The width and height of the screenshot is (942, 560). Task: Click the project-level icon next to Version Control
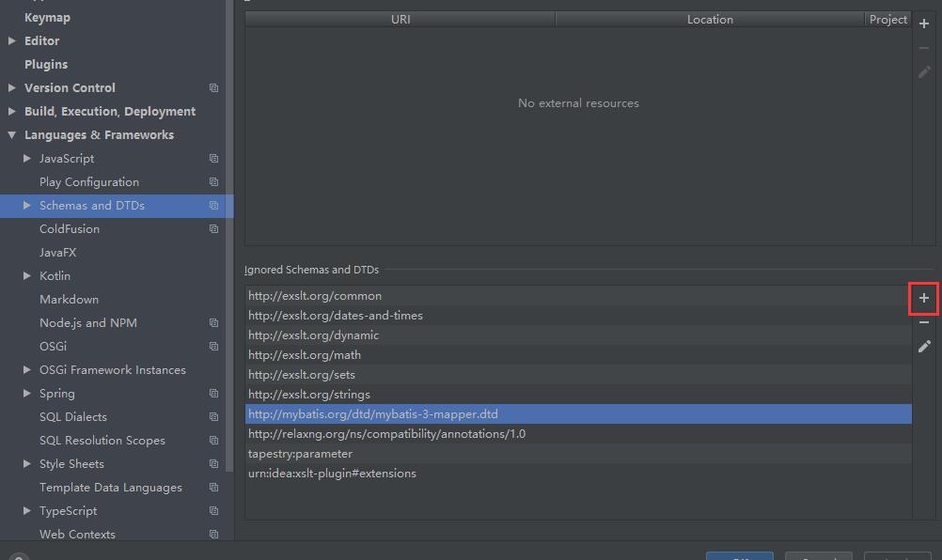[213, 88]
